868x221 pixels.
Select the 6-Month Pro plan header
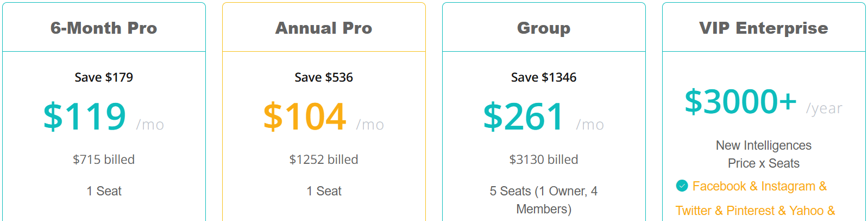click(x=104, y=28)
